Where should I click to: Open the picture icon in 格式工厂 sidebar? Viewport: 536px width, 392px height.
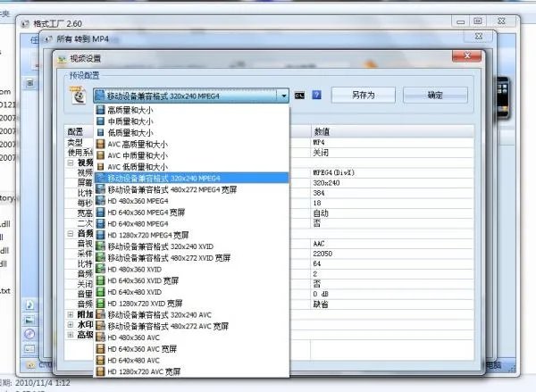(29, 320)
